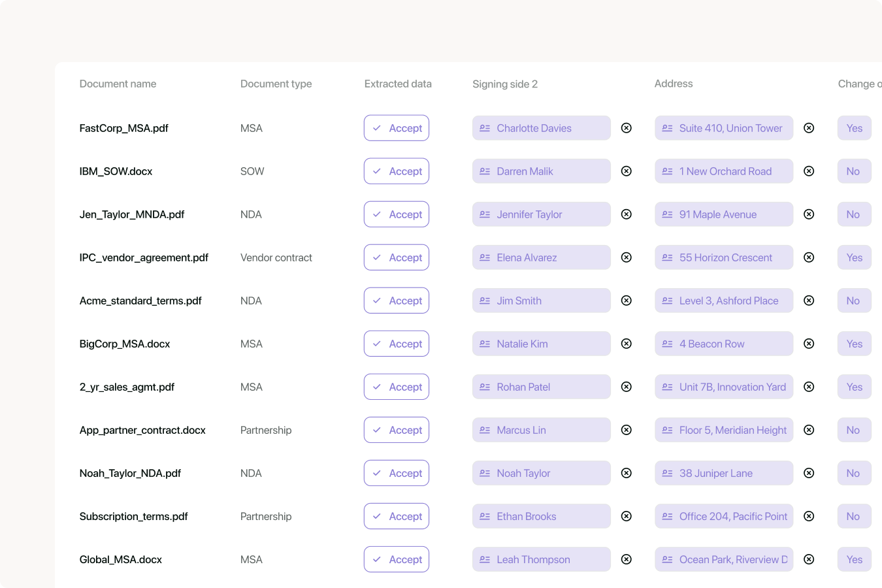Remove the Charlotte Davies signer with its X icon

coord(626,128)
